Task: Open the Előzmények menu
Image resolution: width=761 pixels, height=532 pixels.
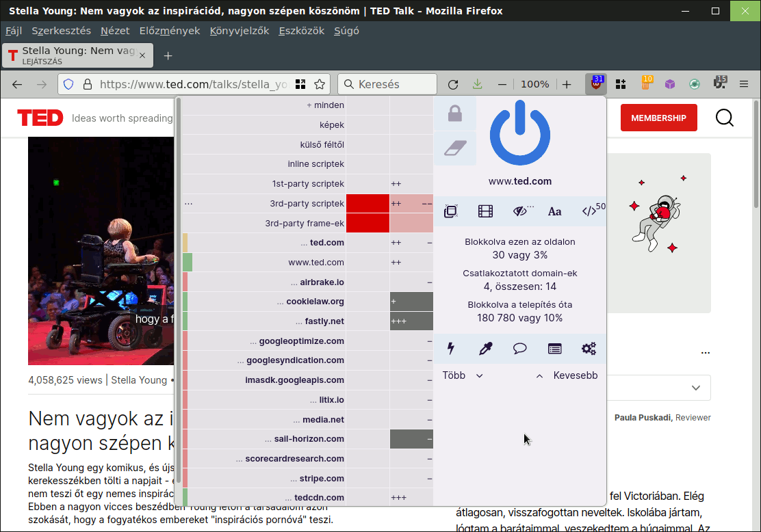Action: (170, 31)
